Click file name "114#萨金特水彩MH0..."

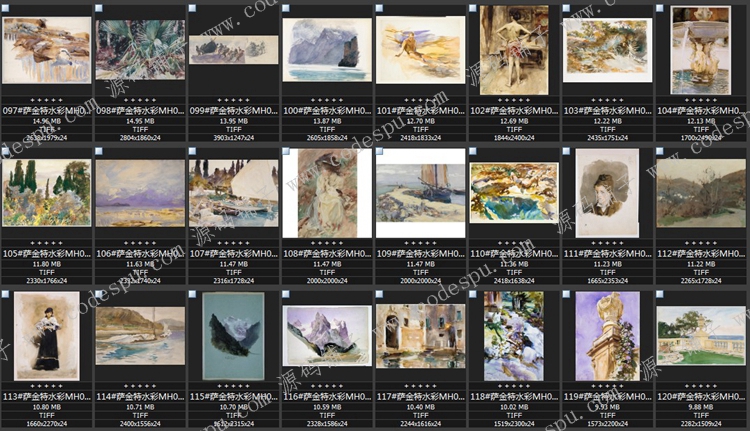140,397
